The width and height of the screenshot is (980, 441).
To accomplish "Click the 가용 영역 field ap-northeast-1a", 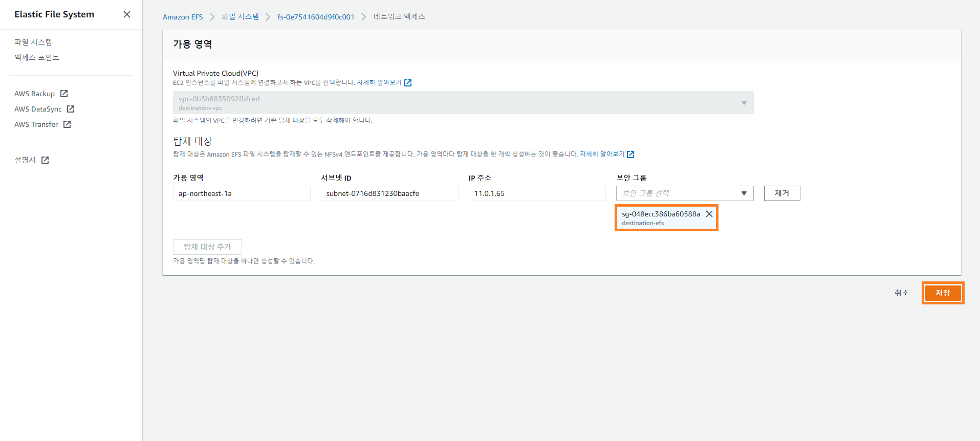I will pos(242,193).
